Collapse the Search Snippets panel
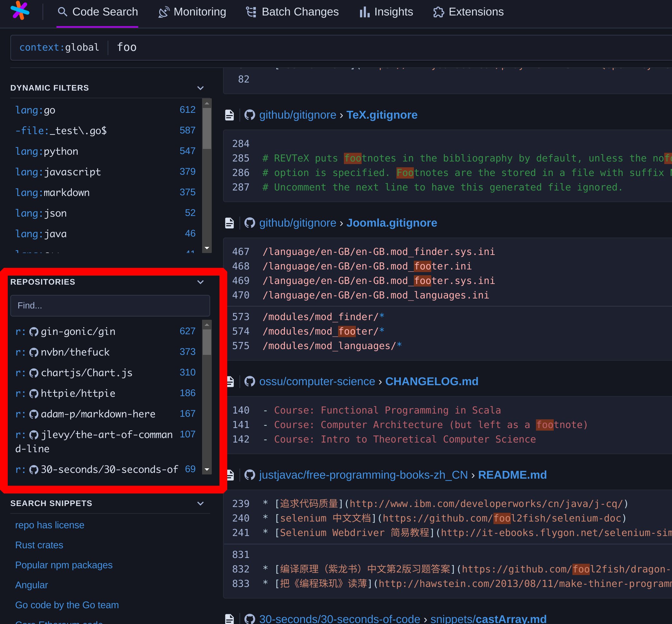 click(200, 503)
